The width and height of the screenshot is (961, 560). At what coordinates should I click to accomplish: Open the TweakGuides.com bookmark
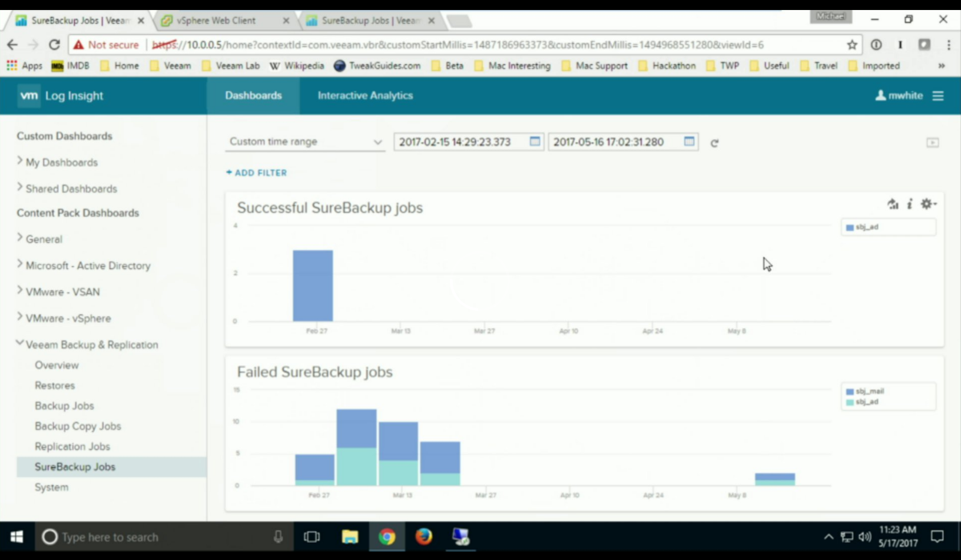[x=377, y=65]
